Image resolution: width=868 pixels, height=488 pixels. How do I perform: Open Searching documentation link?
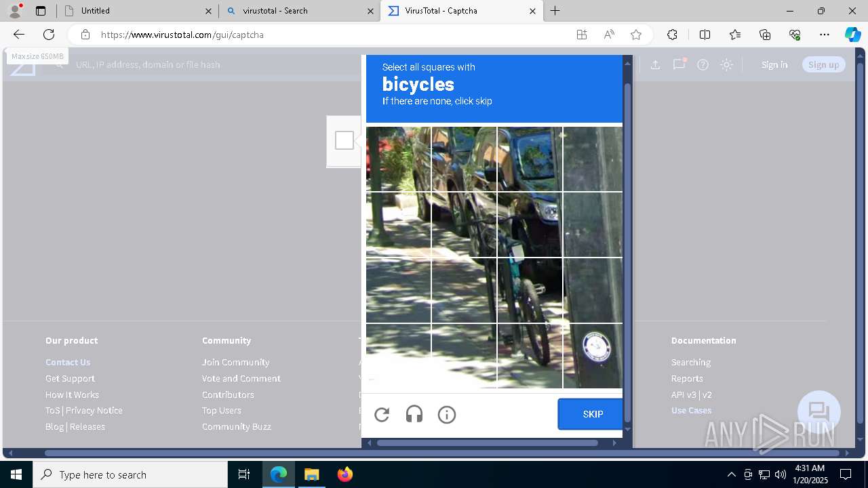[691, 362]
